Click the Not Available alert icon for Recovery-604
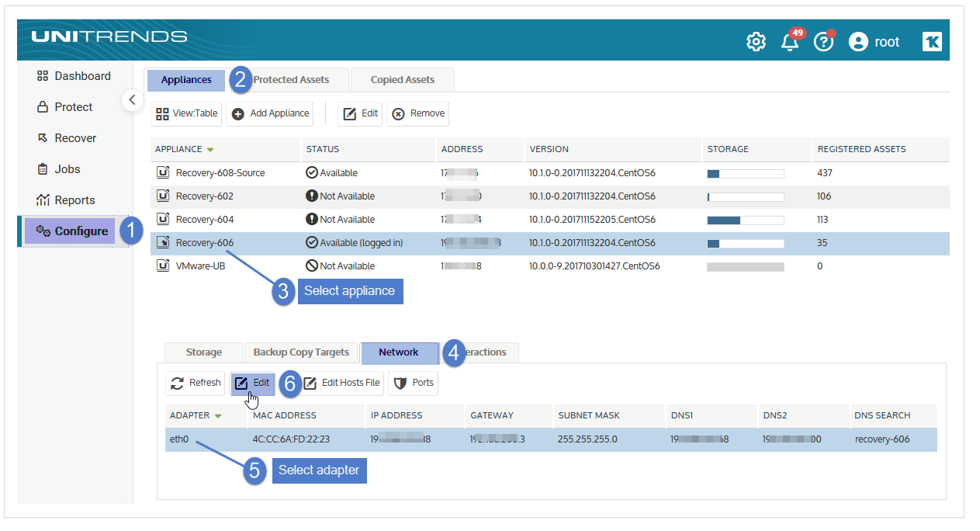Image resolution: width=980 pixels, height=531 pixels. [312, 220]
